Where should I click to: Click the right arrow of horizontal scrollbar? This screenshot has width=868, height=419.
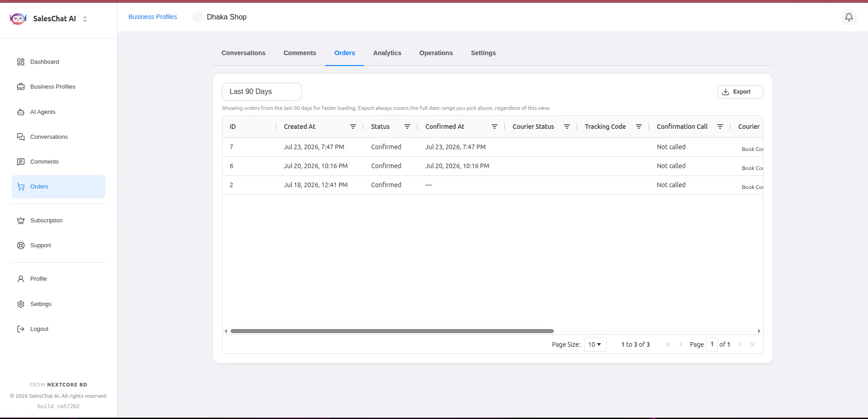pos(759,331)
